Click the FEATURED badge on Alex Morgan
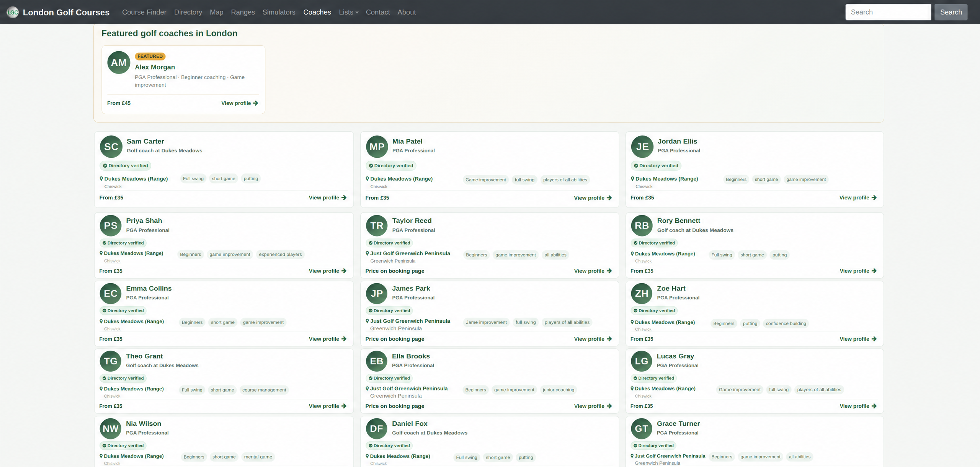This screenshot has height=467, width=980. click(x=150, y=56)
